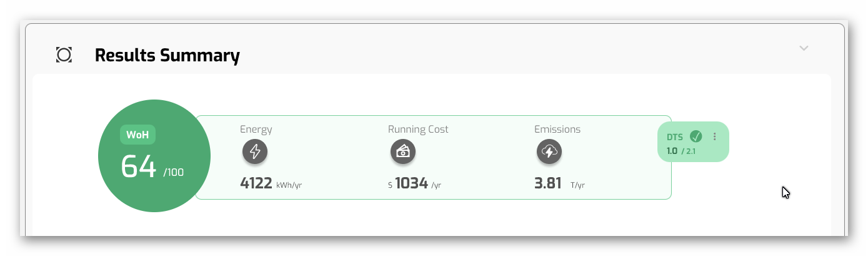Collapse the Results Summary panel chevron

coord(804,48)
